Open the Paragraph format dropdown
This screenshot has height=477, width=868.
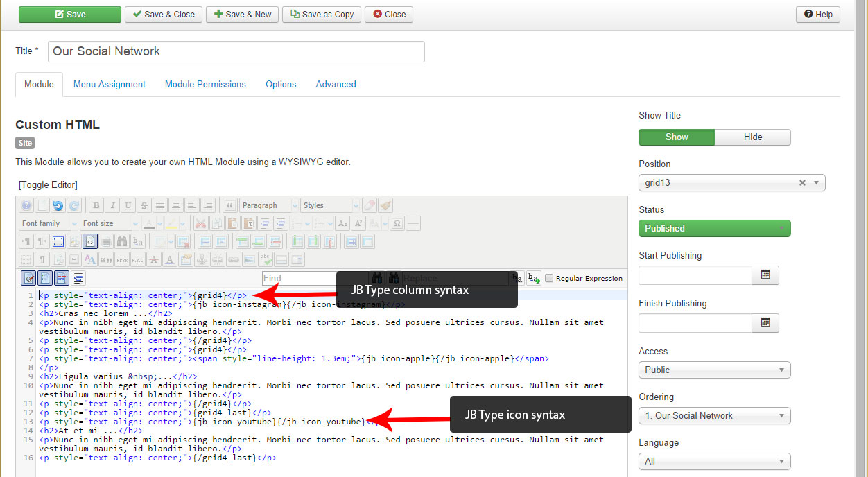269,205
